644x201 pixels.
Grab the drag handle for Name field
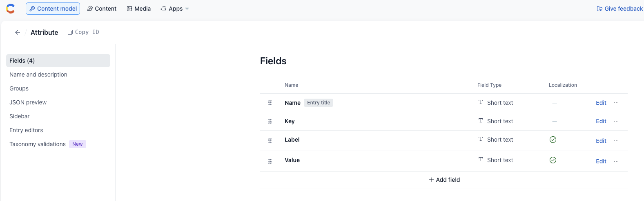270,103
